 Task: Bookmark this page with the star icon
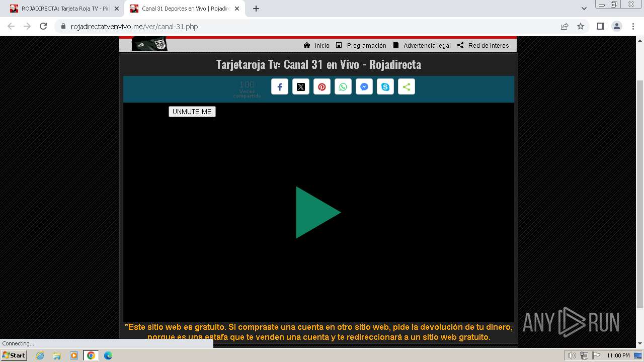581,26
